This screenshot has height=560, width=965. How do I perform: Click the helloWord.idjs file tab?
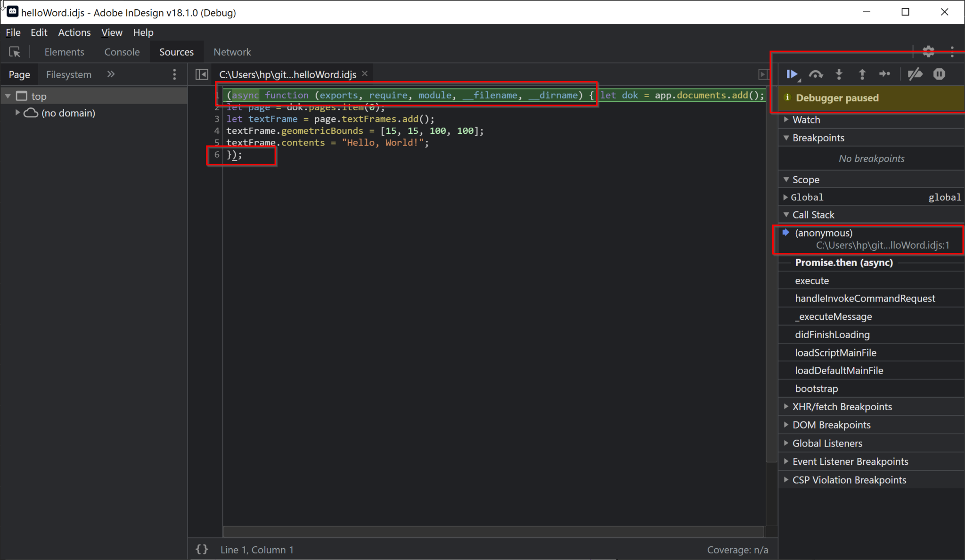click(288, 74)
